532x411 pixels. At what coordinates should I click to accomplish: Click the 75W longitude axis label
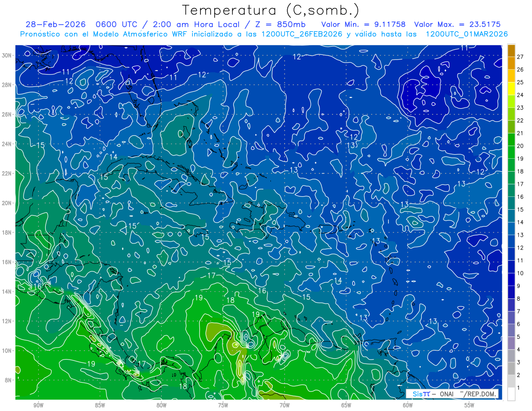pyautogui.click(x=223, y=405)
